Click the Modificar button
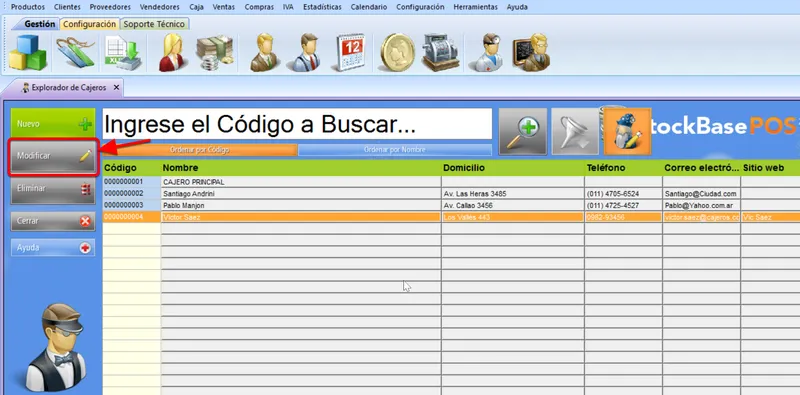The width and height of the screenshot is (800, 395). tap(53, 156)
